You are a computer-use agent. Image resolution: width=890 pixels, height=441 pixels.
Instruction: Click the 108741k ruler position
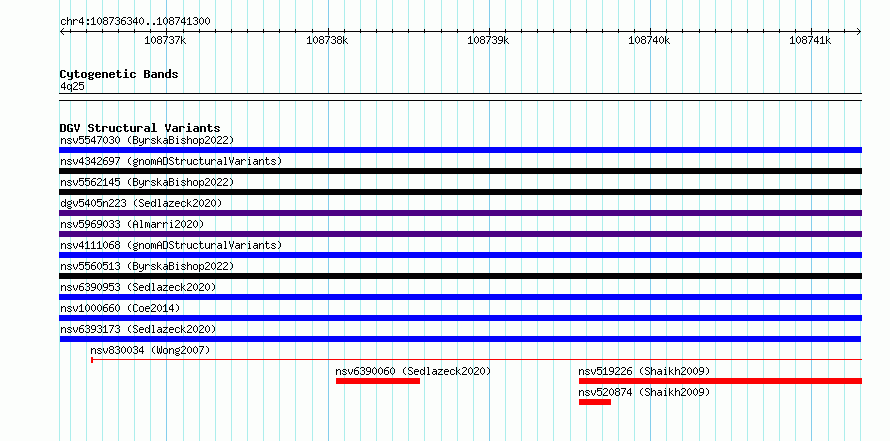(x=811, y=40)
